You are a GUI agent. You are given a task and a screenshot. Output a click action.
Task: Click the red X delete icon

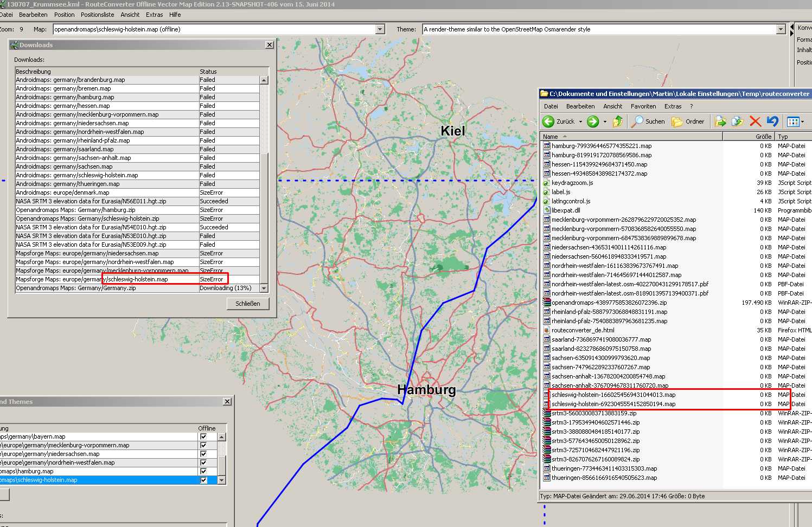[755, 121]
